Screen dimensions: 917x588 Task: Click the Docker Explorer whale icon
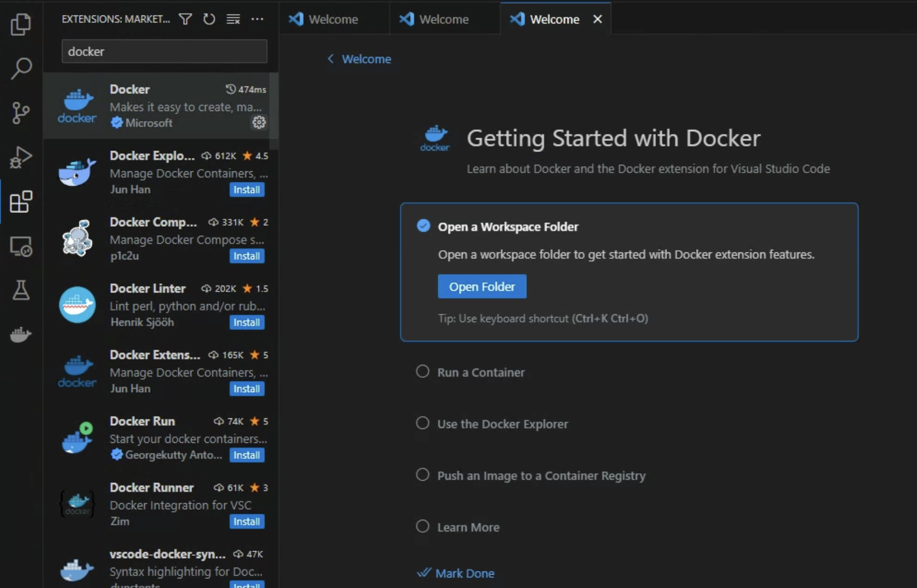click(x=77, y=172)
